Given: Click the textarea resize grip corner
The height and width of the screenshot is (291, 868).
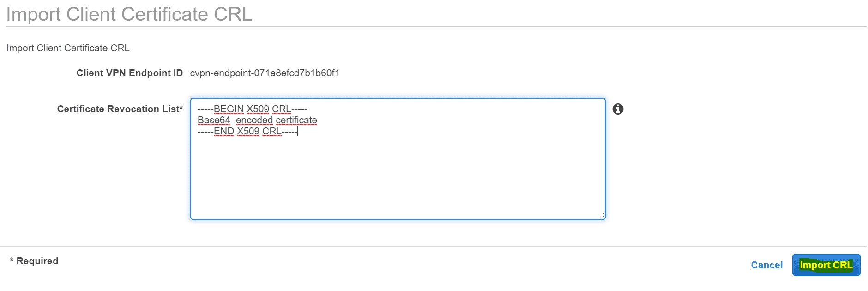Looking at the screenshot, I should (x=602, y=216).
